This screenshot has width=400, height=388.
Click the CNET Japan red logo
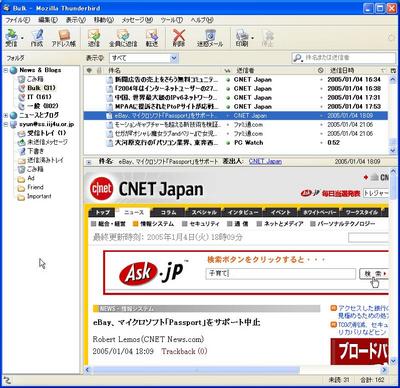tap(102, 189)
